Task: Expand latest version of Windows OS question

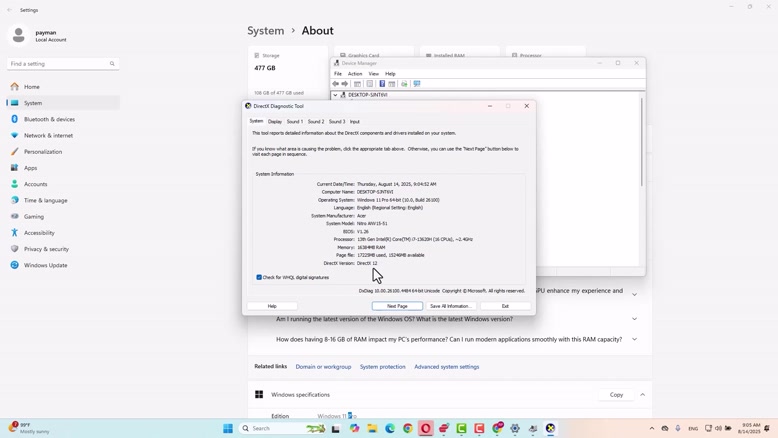Action: [634, 319]
